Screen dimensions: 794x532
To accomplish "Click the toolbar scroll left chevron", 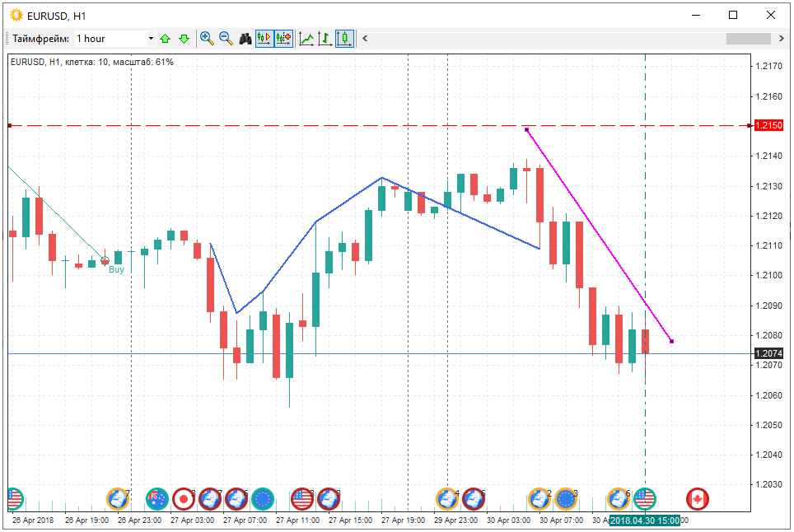I will pos(365,39).
